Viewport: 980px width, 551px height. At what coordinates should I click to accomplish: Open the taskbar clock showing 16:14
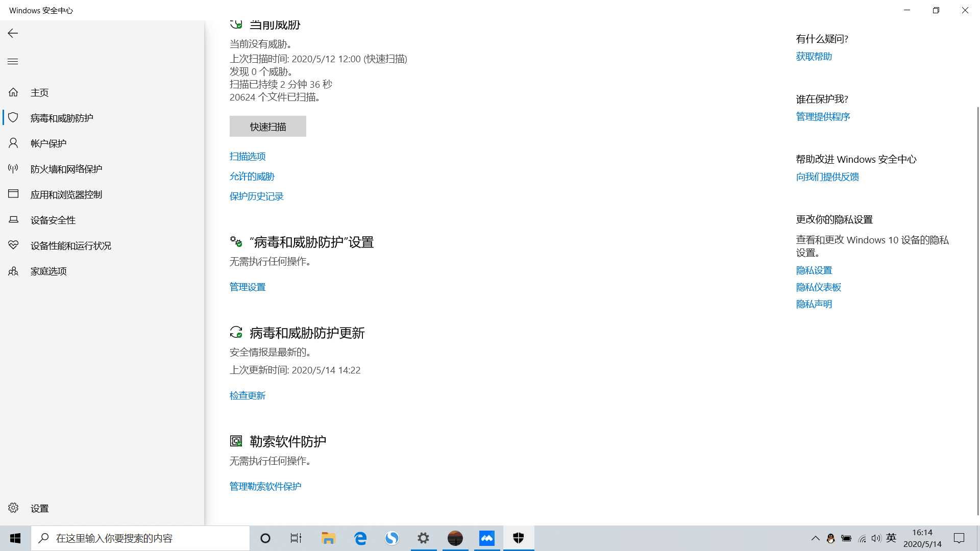922,538
